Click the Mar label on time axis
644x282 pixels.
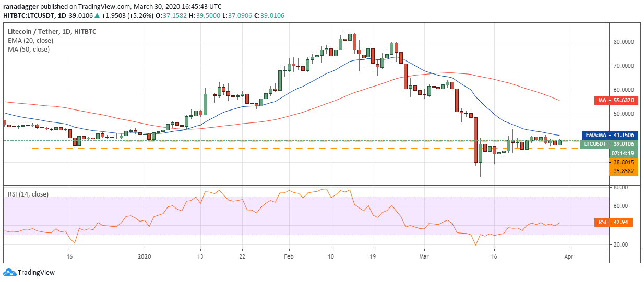coord(424,256)
